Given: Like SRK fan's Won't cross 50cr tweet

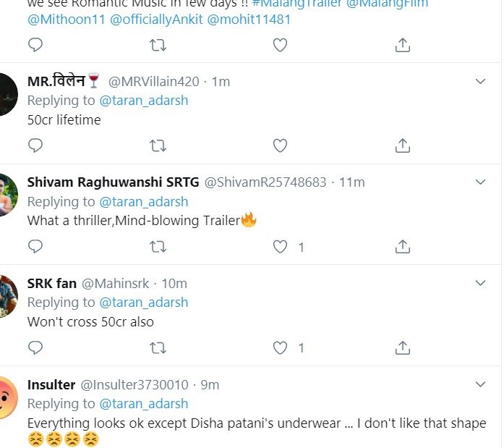Looking at the screenshot, I should click(280, 347).
